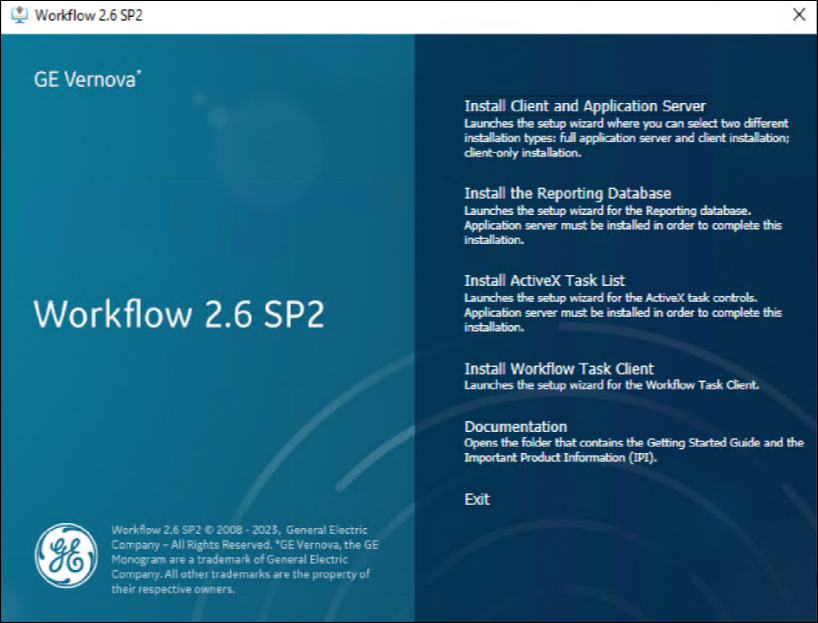This screenshot has width=818, height=623.
Task: Click the copyright notice text
Action: [x=245, y=559]
